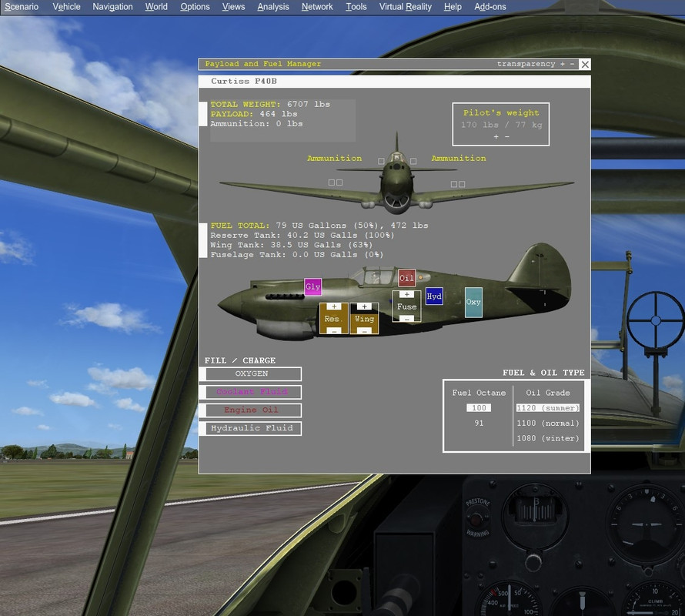Click the Fuselage Tank 0.0 US Galls line
The image size is (685, 616).
(296, 254)
